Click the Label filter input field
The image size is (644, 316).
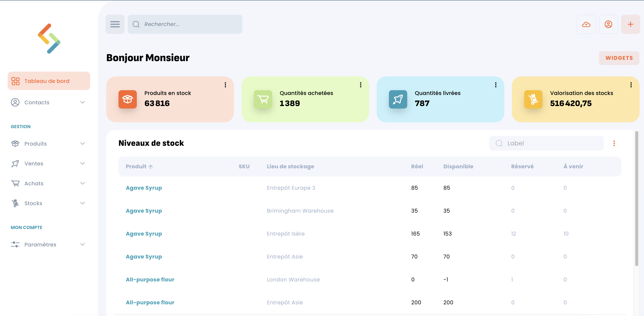pos(547,143)
